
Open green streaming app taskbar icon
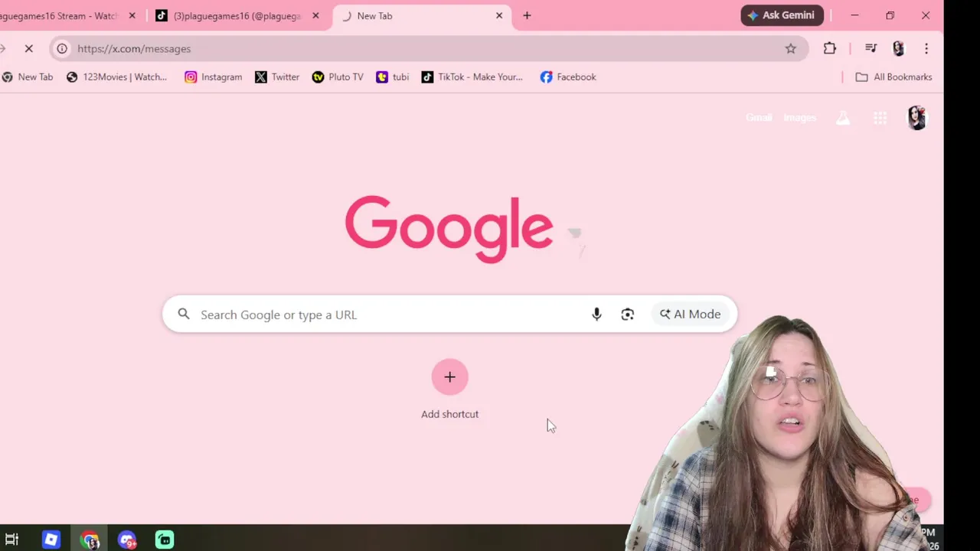[x=165, y=540]
